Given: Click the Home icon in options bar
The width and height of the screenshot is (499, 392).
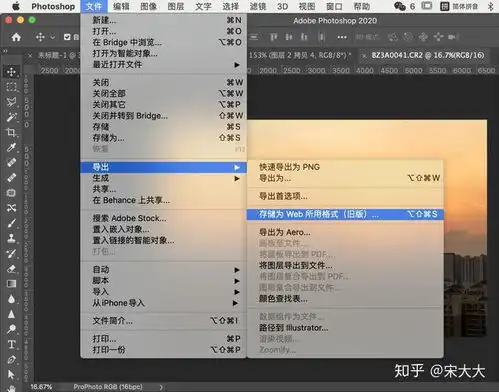Looking at the screenshot, I should click(x=16, y=37).
